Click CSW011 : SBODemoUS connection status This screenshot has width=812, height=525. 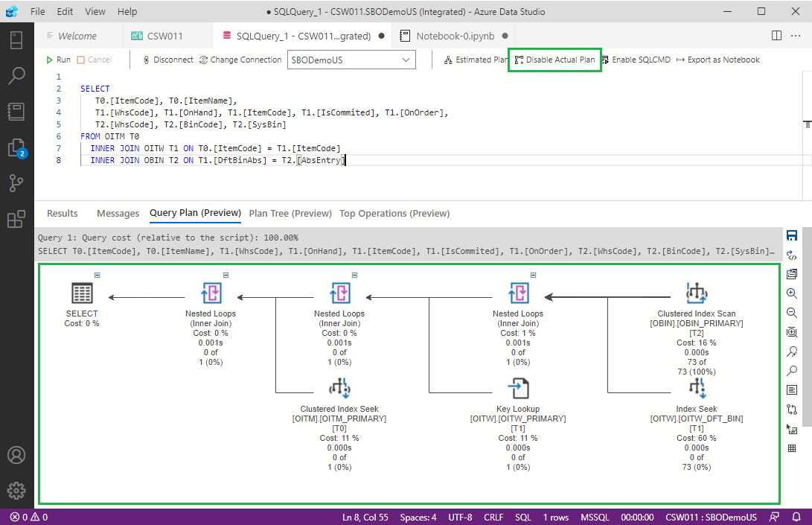[711, 517]
